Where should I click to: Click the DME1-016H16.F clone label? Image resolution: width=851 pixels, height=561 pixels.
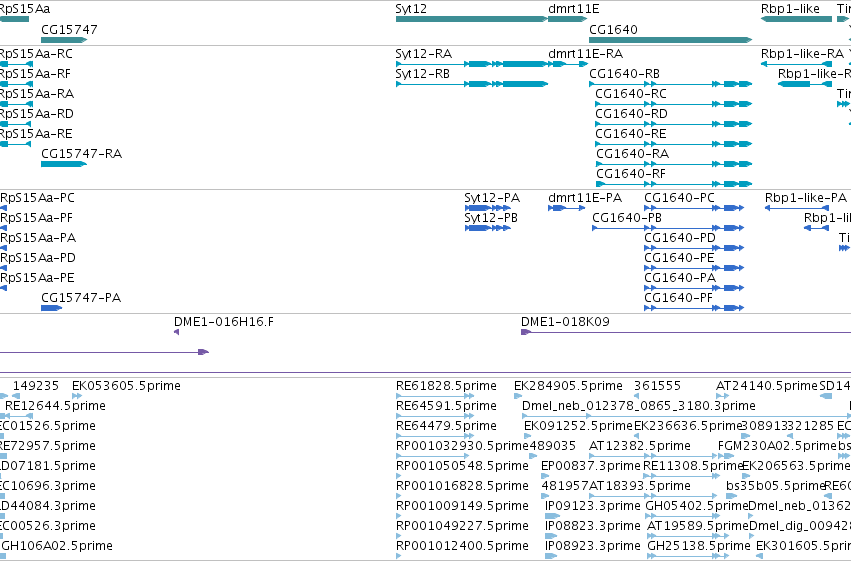coord(224,322)
